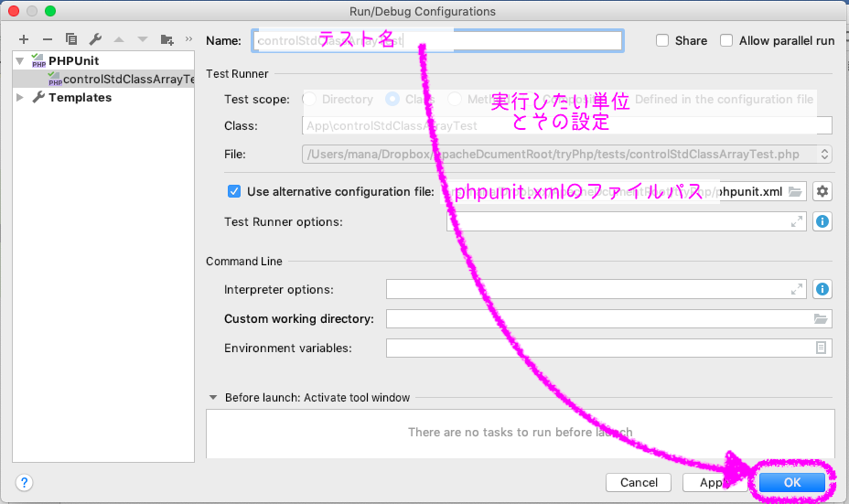
Task: Click the OK button
Action: pyautogui.click(x=791, y=482)
